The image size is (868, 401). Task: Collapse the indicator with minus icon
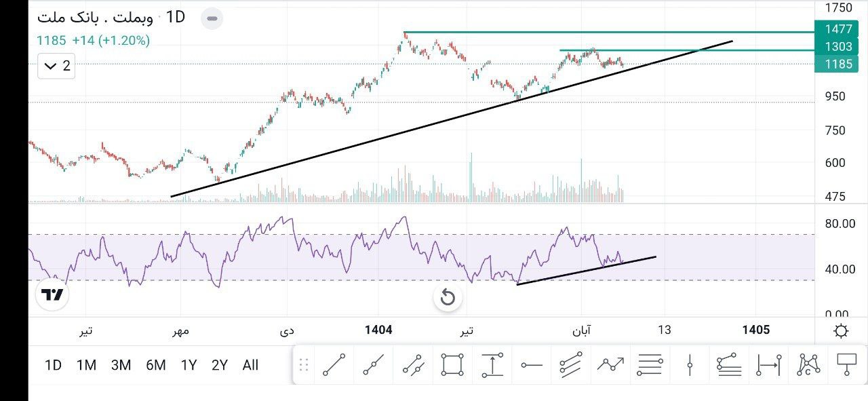point(211,18)
